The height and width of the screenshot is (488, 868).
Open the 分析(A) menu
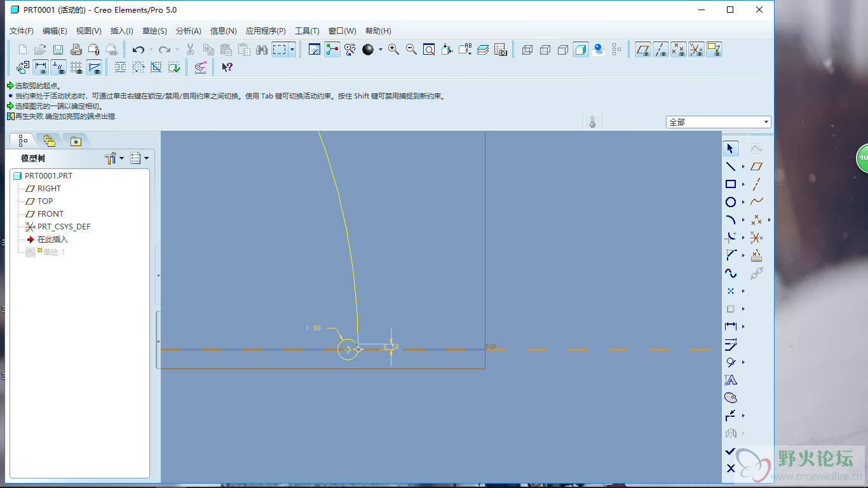tap(189, 30)
